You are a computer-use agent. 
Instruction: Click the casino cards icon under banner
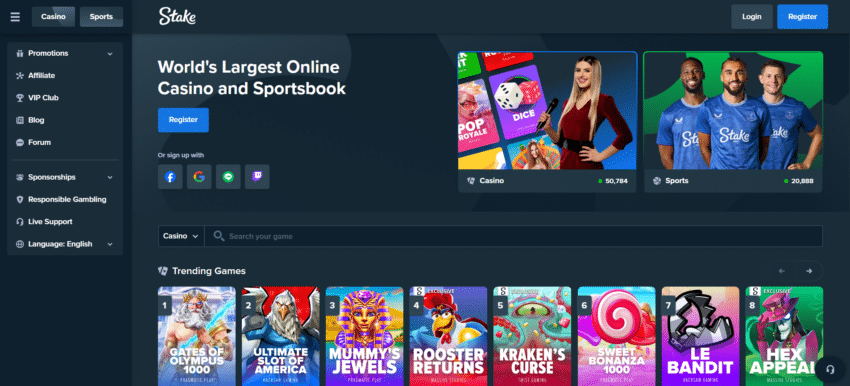(x=471, y=181)
